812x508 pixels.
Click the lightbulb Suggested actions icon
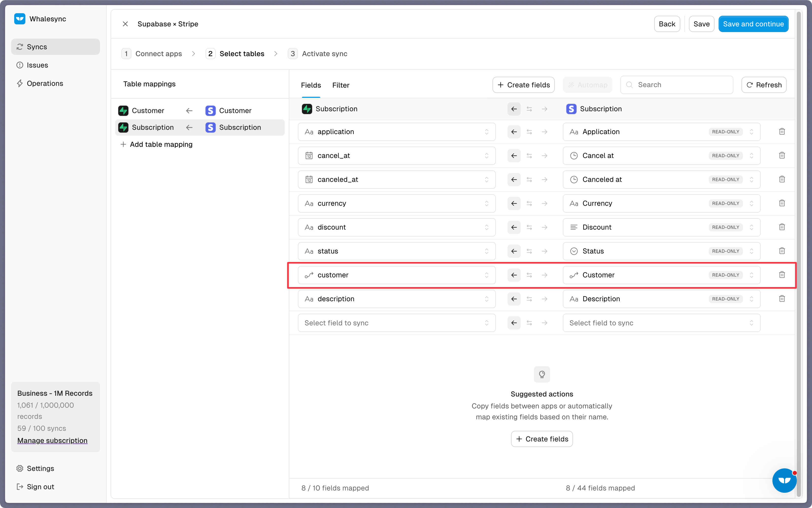542,374
